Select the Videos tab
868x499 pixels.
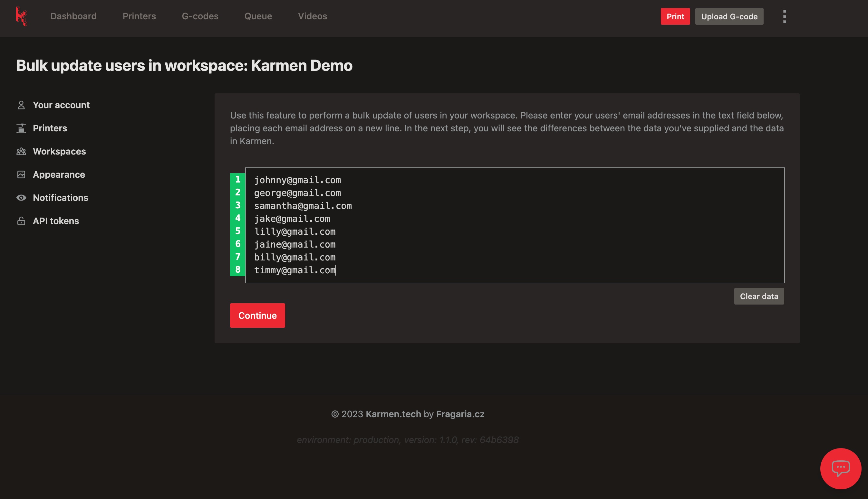pos(313,16)
